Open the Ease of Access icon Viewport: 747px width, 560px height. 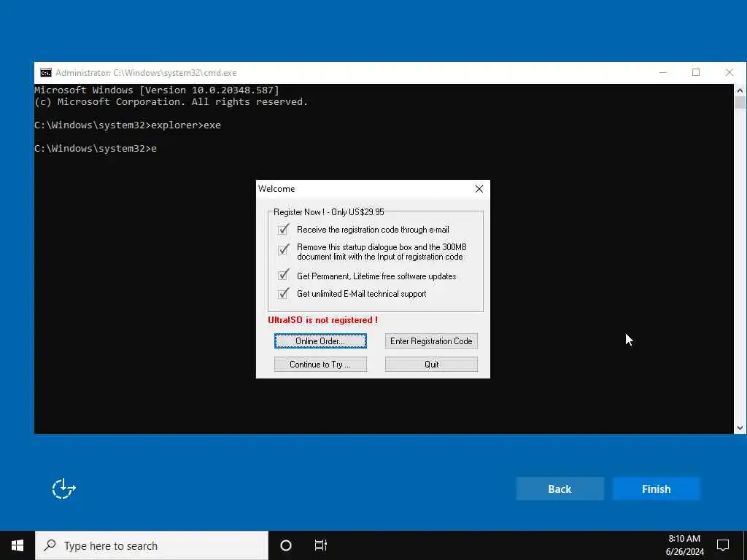pyautogui.click(x=64, y=489)
